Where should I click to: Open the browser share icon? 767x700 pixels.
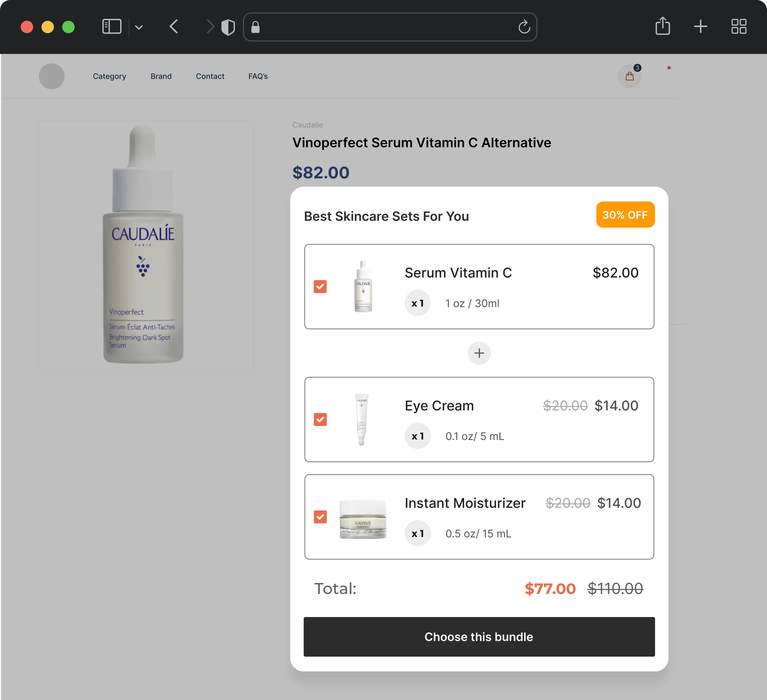pos(662,26)
